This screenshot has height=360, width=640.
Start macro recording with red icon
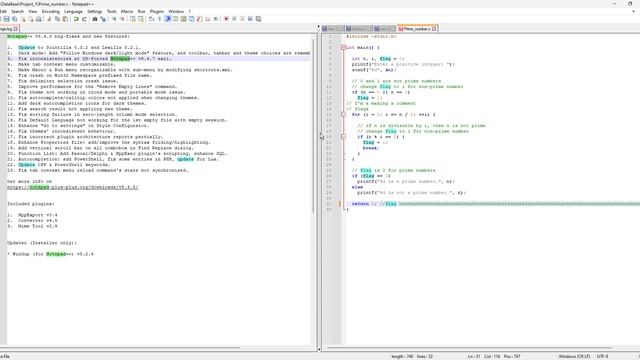[x=226, y=19]
